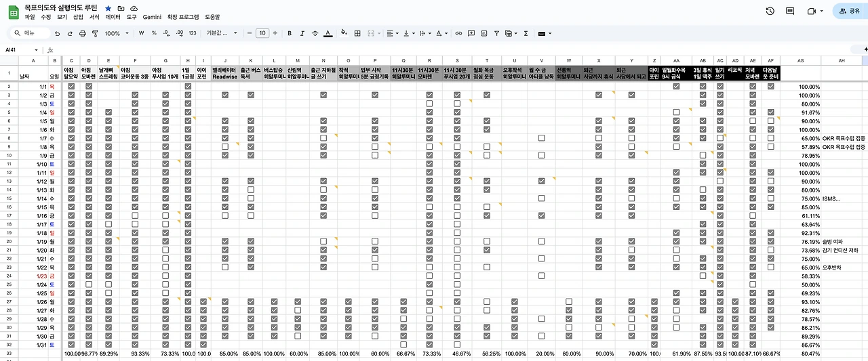The width and height of the screenshot is (868, 361).
Task: Open the 데이터 menu
Action: [x=113, y=16]
